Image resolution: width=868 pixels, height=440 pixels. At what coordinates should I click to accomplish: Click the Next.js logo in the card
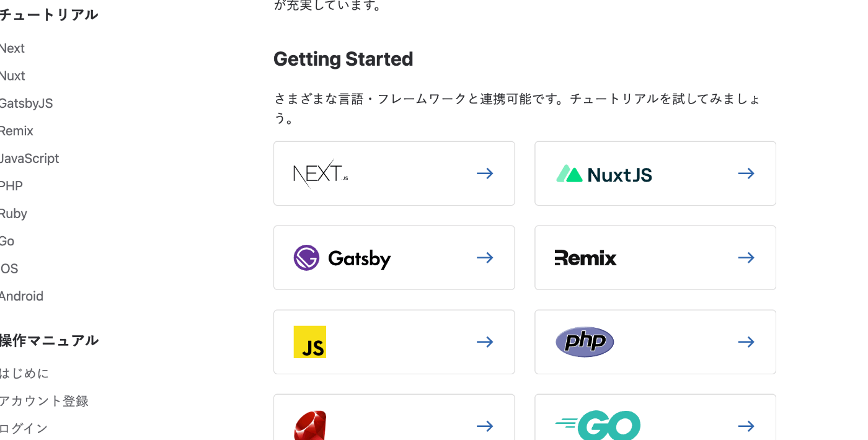320,174
